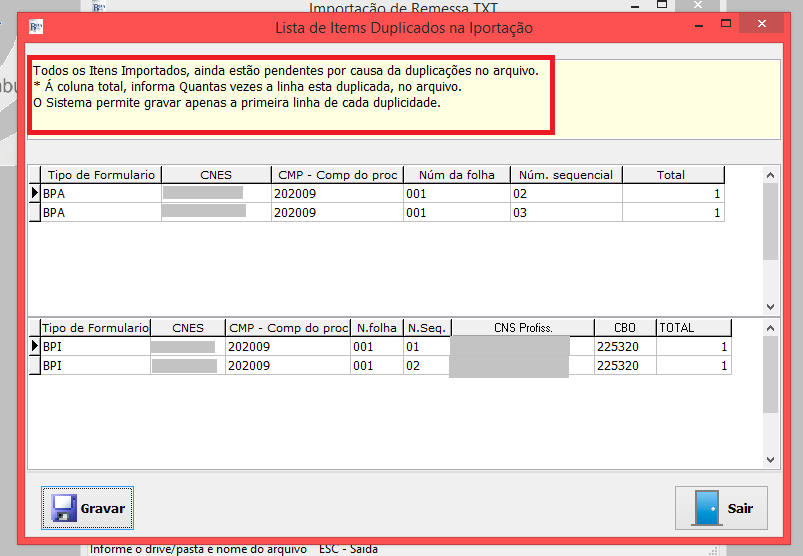Click the N.folha header in the lower grid

tap(376, 328)
